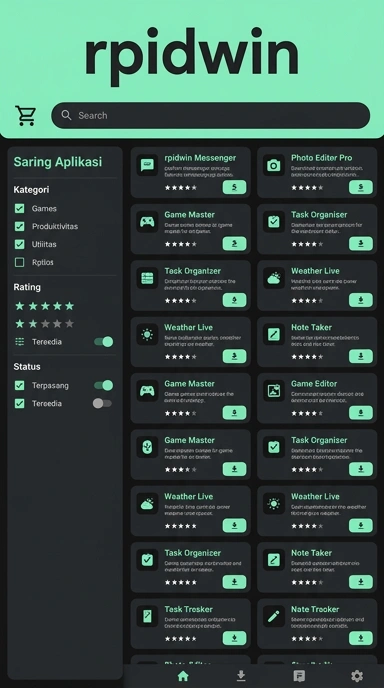Screen dimensions: 384x688
Task: Check the unchecked Rptios category checkbox
Action: click(20, 262)
